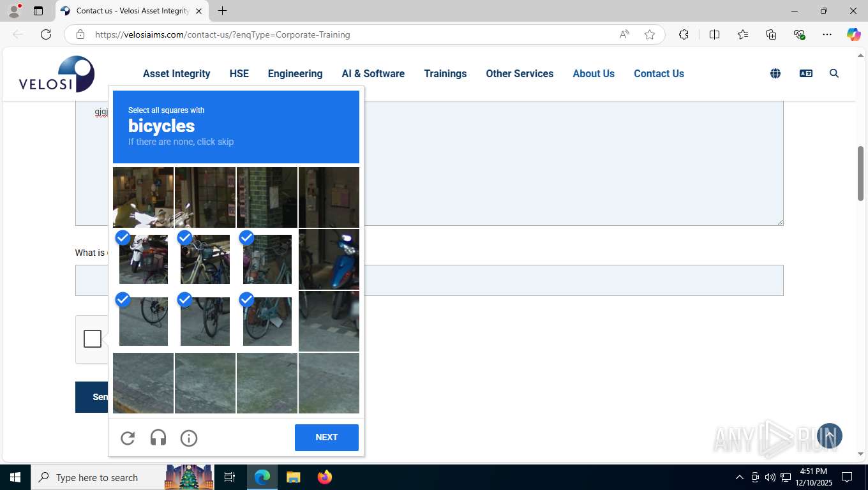Open Edge Settings and more menu

827,34
